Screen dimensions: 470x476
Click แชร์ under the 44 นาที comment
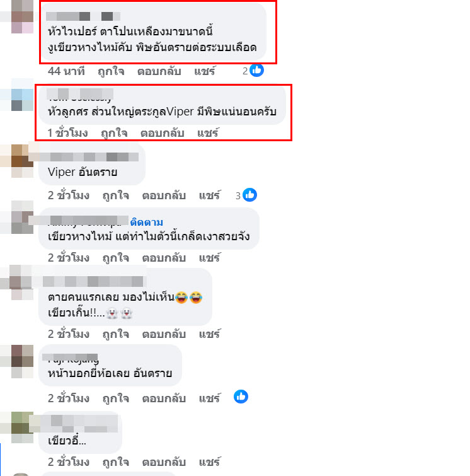(205, 71)
